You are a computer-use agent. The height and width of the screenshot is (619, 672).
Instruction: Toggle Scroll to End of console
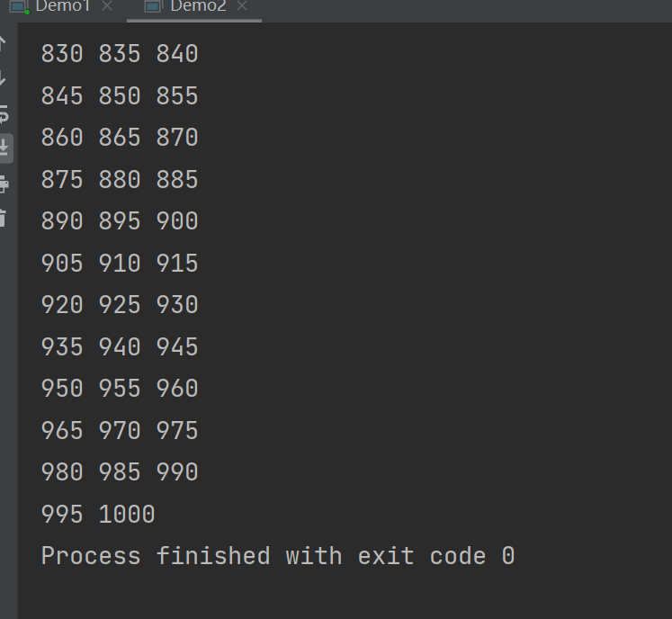point(4,147)
